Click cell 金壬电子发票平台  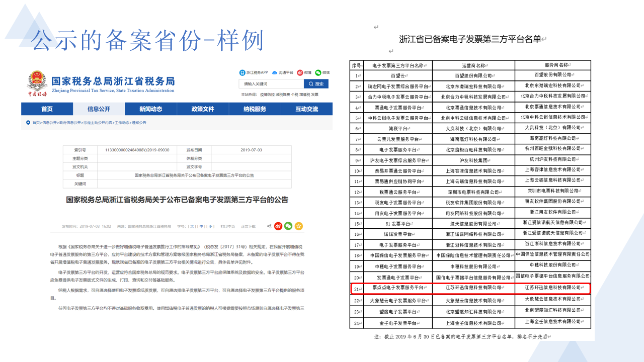(x=397, y=323)
